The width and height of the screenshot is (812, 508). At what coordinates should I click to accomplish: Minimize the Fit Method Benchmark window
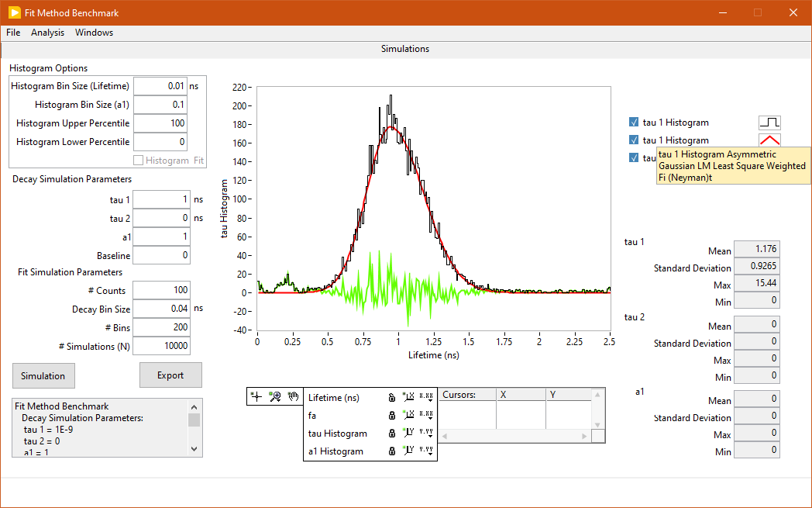click(x=723, y=12)
